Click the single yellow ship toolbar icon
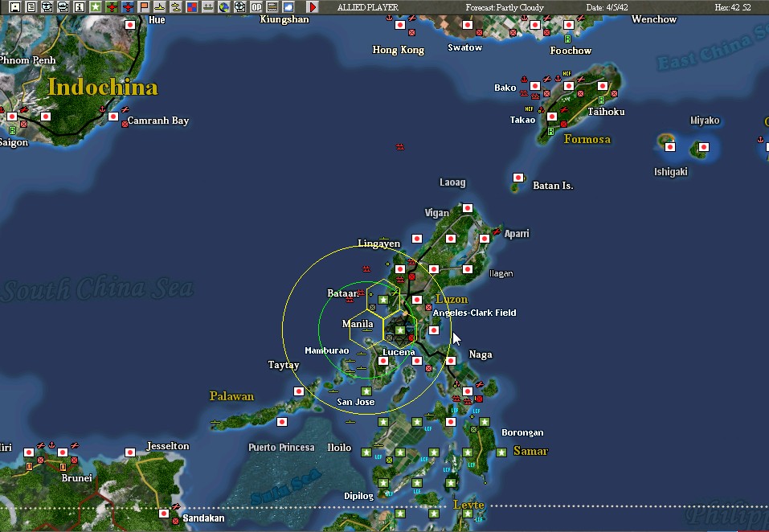The width and height of the screenshot is (769, 532). point(159,7)
